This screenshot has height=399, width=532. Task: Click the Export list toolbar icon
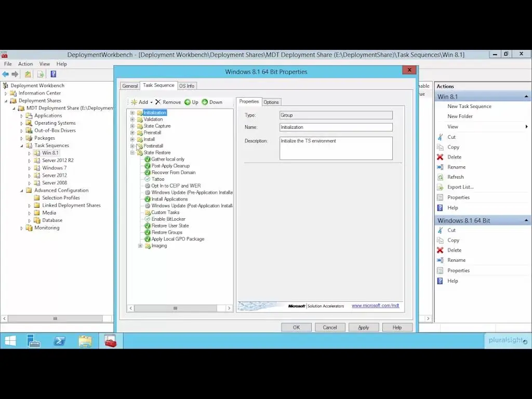coord(41,74)
